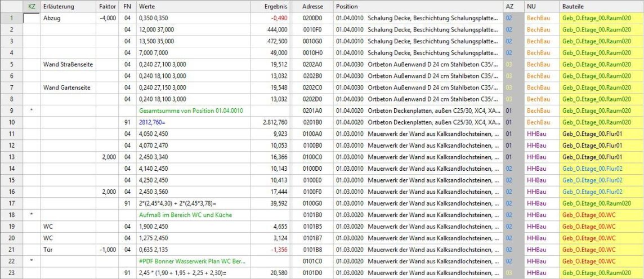Click the AZ column header
Image resolution: width=644 pixels, height=279 pixels.
coord(513,7)
